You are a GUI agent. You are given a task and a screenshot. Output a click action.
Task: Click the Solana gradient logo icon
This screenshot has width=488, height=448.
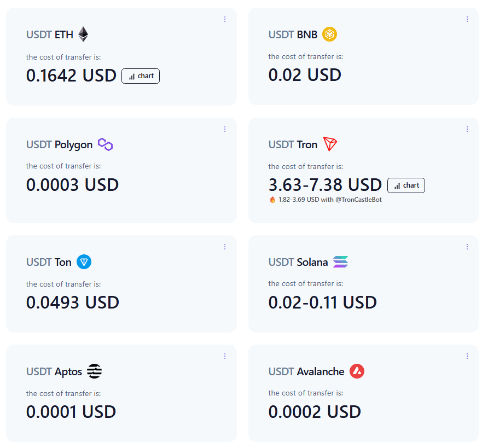click(x=340, y=261)
